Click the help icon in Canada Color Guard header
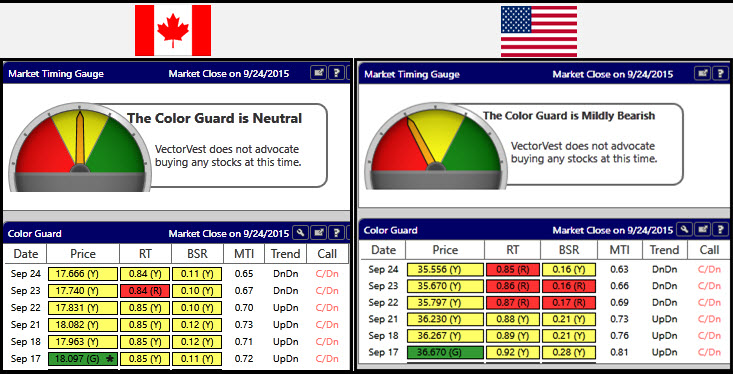Screen dimensions: 733x374 [336, 232]
